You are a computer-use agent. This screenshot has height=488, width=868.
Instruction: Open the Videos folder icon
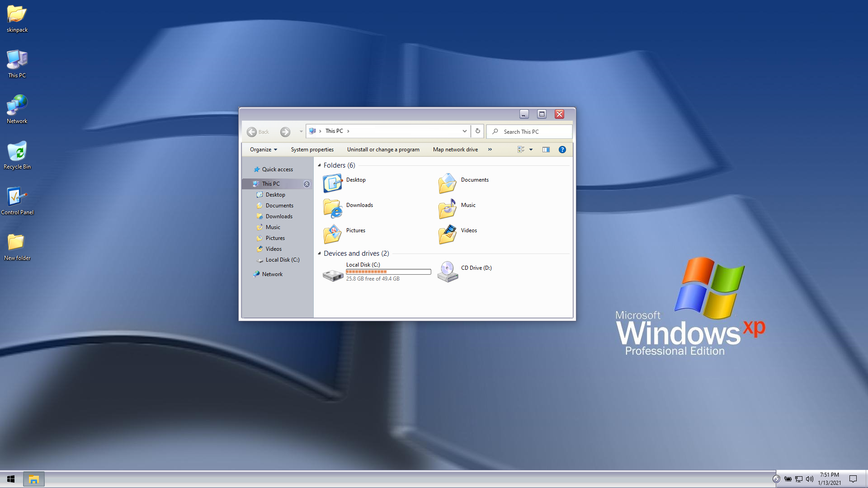(x=448, y=234)
